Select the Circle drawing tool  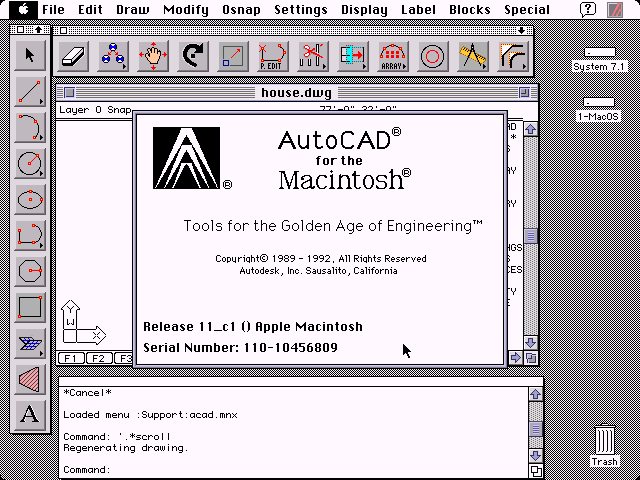tap(30, 163)
